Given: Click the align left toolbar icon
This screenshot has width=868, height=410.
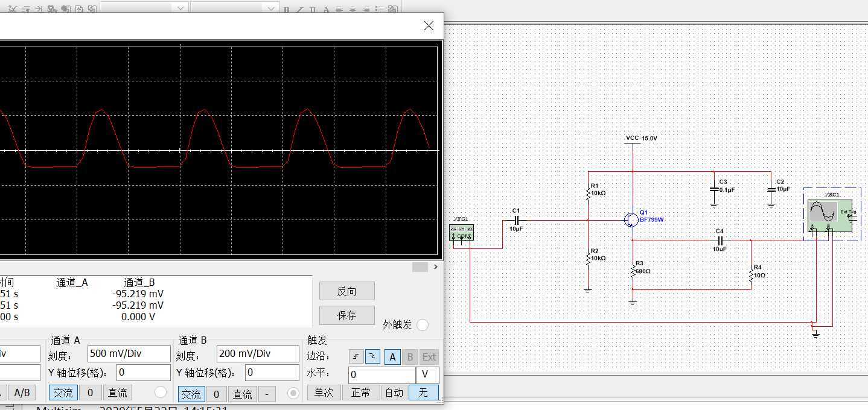Looking at the screenshot, I should 339,9.
